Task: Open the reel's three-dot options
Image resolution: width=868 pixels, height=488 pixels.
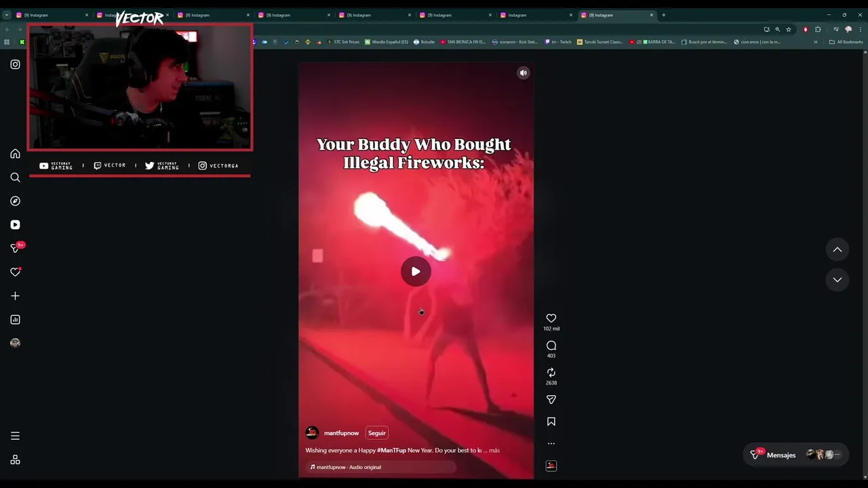Action: (551, 444)
